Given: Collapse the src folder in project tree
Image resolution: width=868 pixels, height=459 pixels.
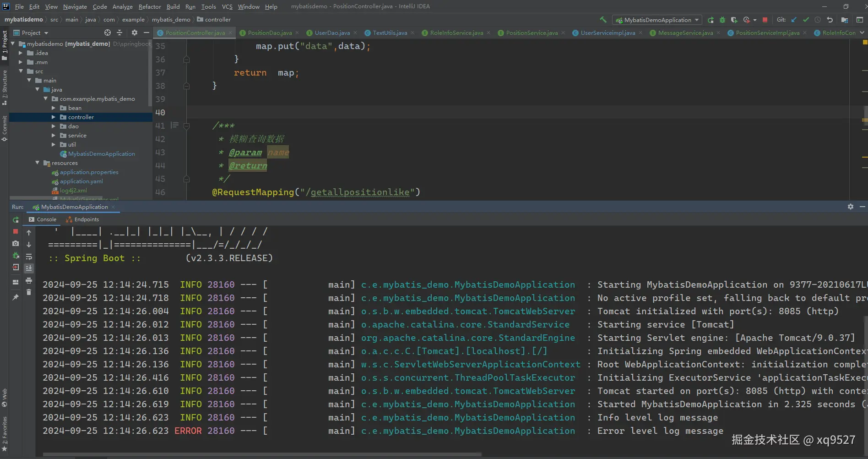Looking at the screenshot, I should click(x=21, y=71).
